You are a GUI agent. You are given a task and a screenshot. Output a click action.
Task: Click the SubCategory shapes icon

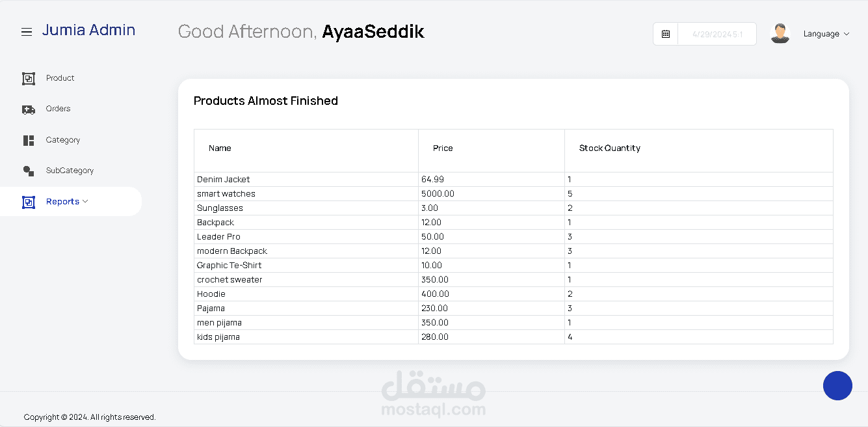29,171
